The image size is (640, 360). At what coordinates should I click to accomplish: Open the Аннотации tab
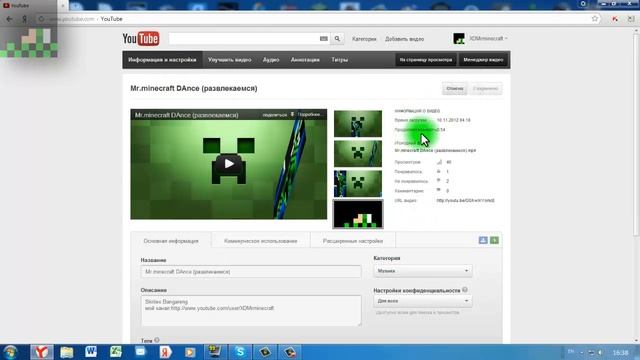(305, 60)
